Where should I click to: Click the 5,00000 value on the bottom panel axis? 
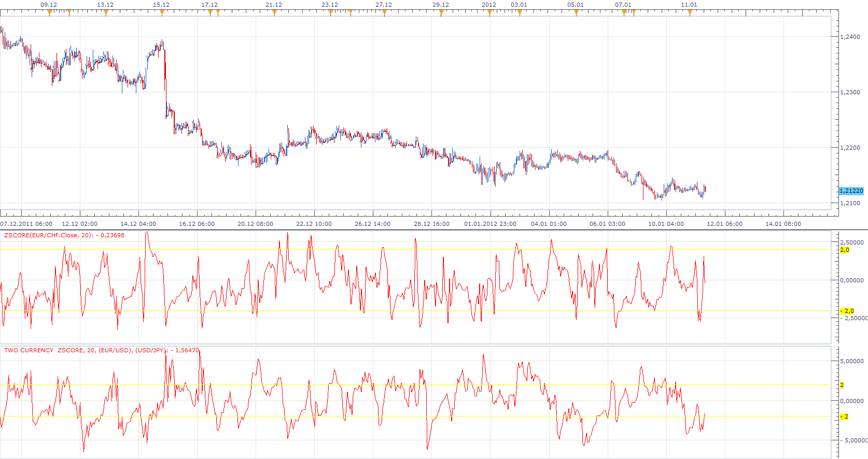(852, 361)
